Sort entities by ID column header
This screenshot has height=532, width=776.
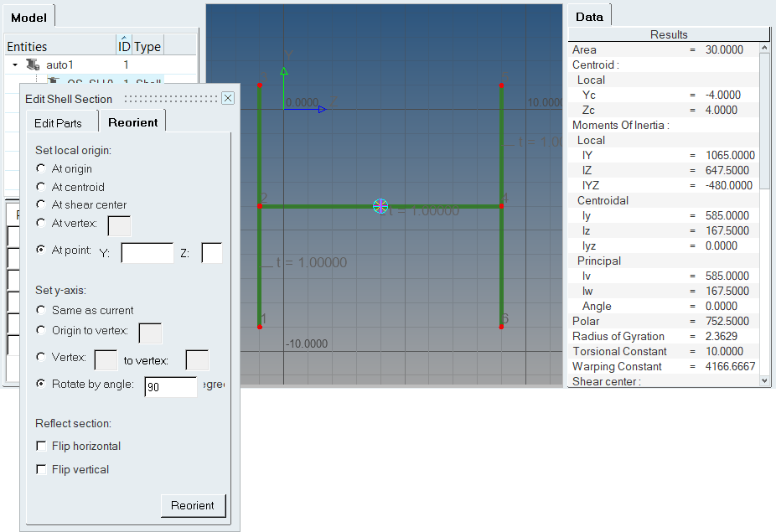[123, 46]
